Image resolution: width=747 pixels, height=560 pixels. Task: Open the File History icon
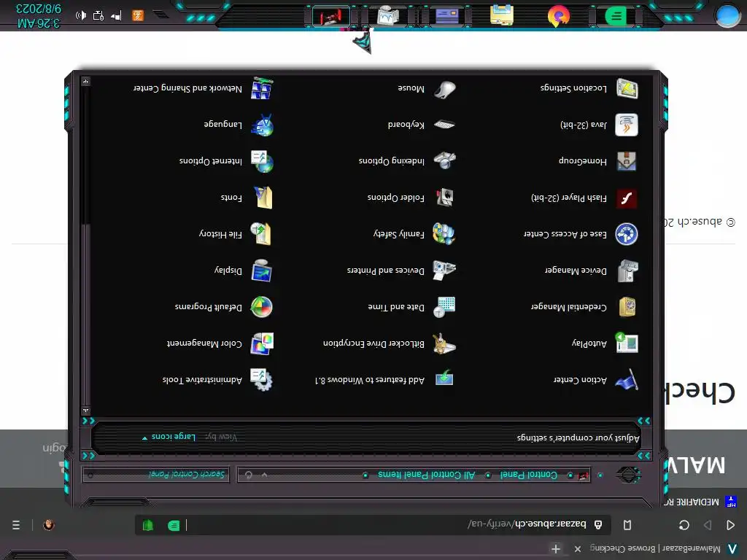(x=261, y=234)
